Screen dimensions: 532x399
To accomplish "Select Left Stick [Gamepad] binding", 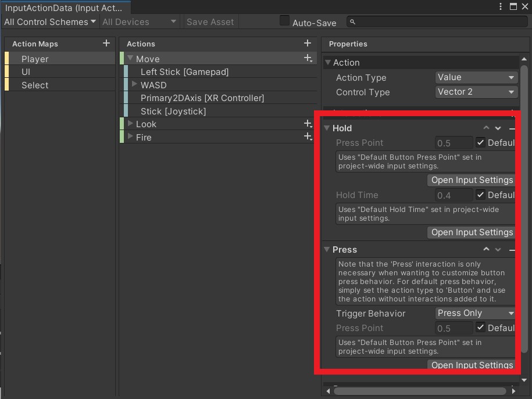I will (x=220, y=72).
